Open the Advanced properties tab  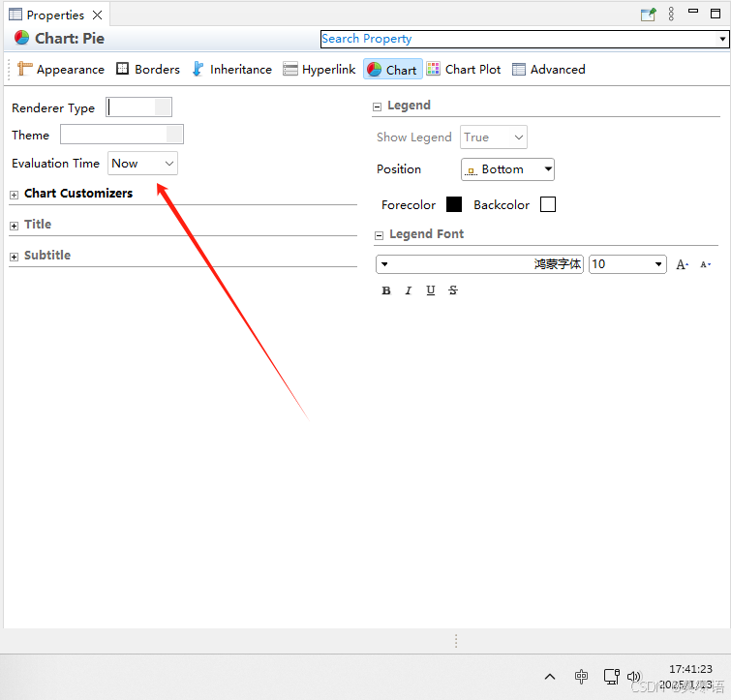click(549, 70)
